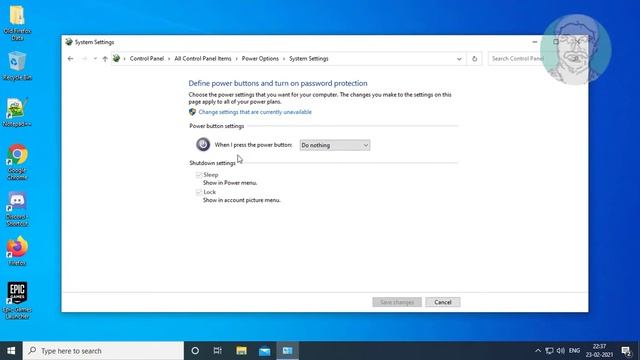
Task: Click the Power Options breadcrumb
Action: 260,59
